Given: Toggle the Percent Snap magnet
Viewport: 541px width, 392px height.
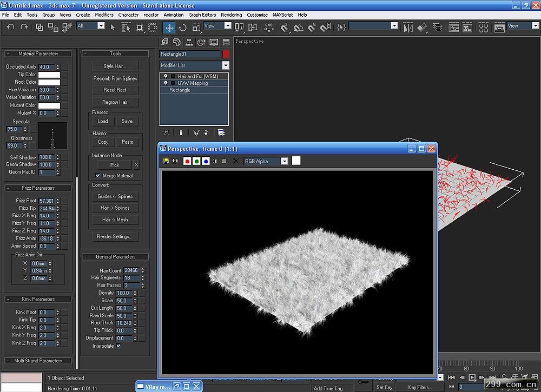Looking at the screenshot, I should point(312,28).
